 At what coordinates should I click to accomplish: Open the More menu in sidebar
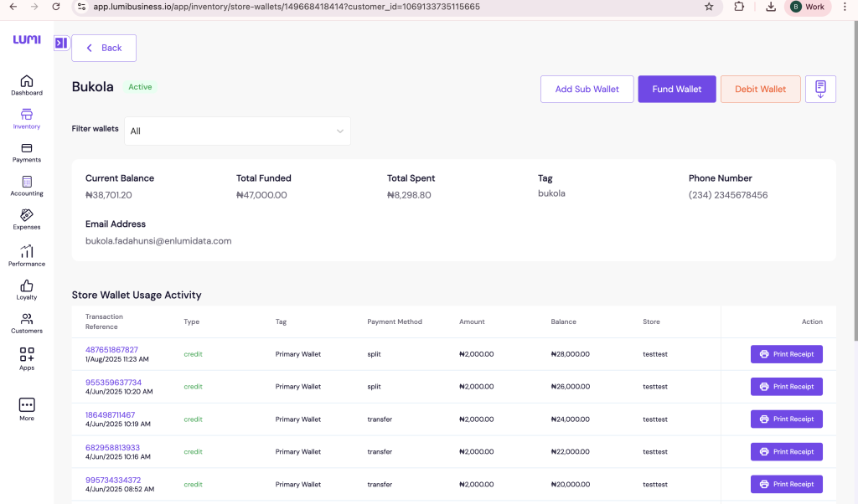(x=27, y=406)
